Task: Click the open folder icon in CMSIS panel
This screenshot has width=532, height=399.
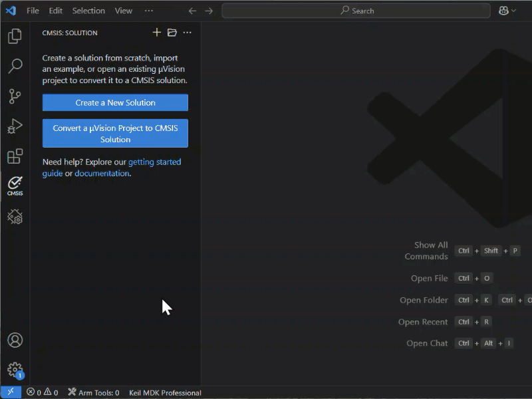Action: point(172,32)
